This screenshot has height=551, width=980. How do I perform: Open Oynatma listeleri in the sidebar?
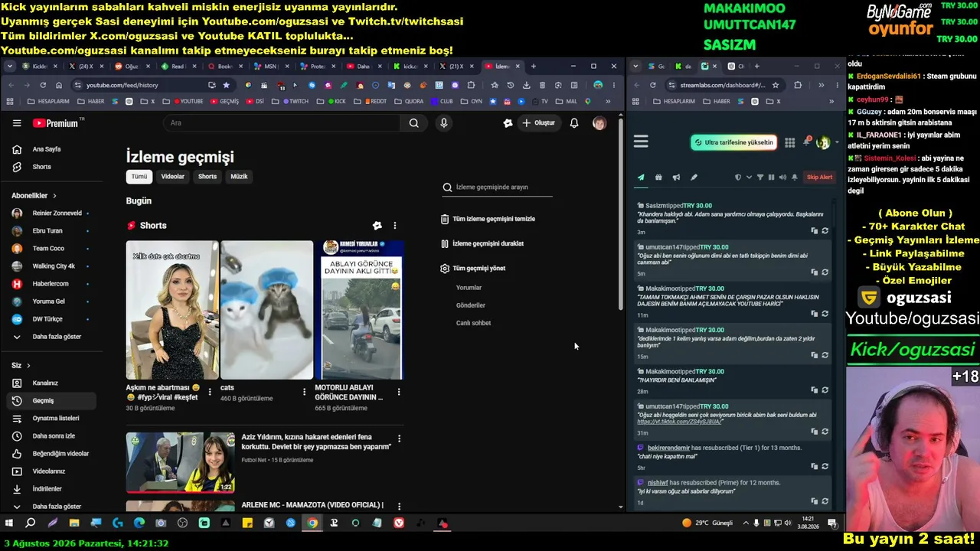coord(52,419)
